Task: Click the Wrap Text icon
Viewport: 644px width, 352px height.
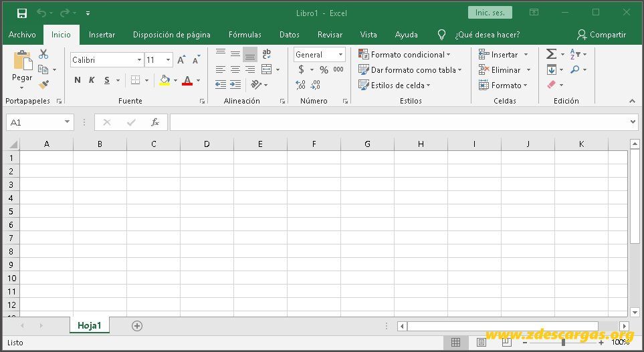Action: tap(267, 53)
